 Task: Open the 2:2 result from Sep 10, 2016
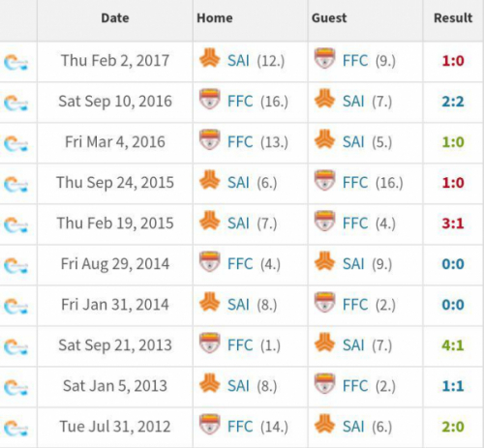(453, 102)
